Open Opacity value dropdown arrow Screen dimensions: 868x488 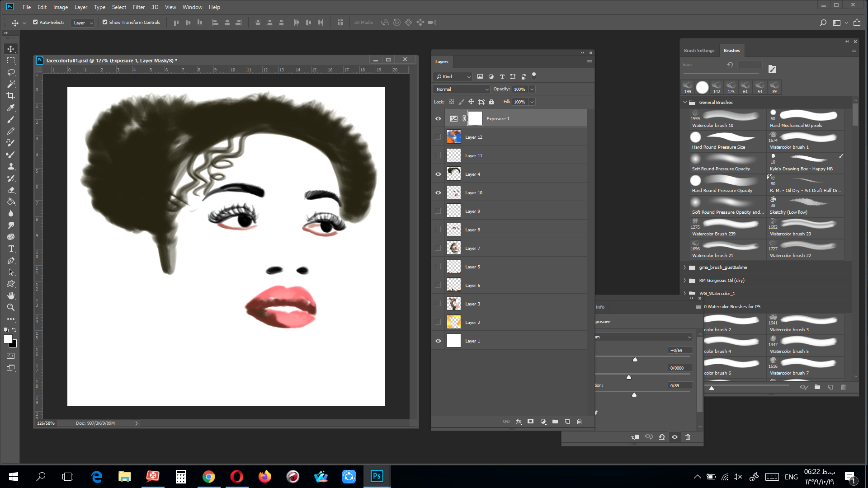click(x=532, y=89)
